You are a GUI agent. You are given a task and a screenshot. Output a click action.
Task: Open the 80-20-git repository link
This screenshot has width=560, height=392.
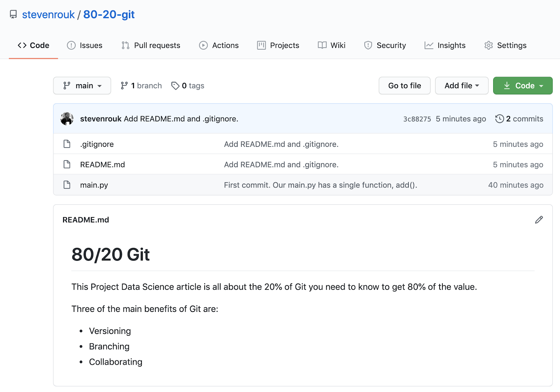point(109,14)
